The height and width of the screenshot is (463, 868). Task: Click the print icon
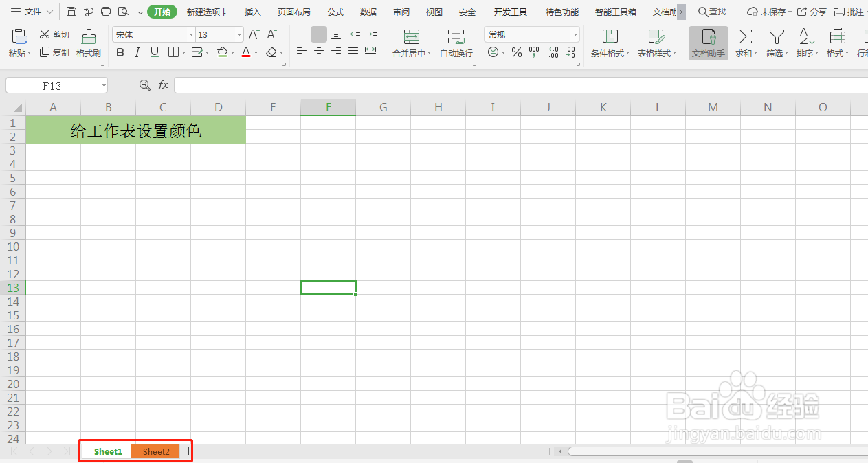pos(106,12)
